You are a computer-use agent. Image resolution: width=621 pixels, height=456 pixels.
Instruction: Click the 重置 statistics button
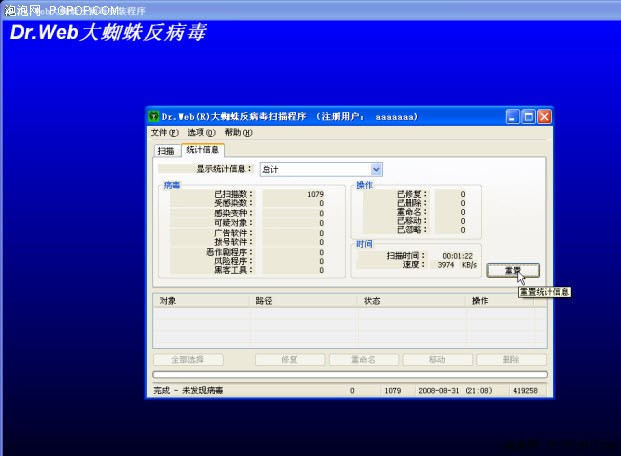(x=513, y=271)
